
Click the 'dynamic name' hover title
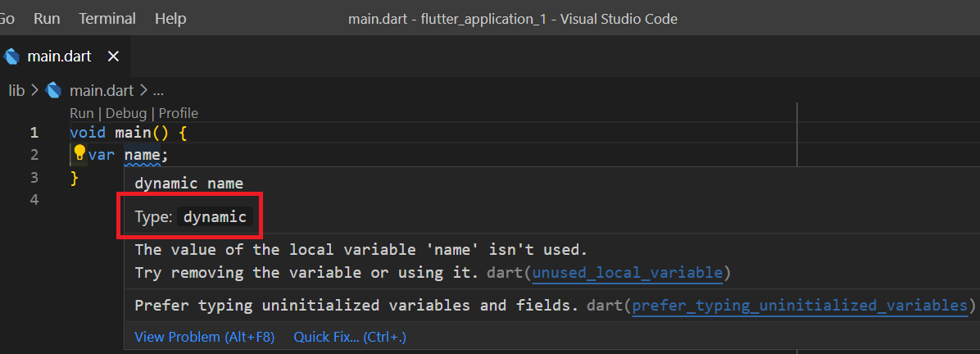[x=188, y=184]
